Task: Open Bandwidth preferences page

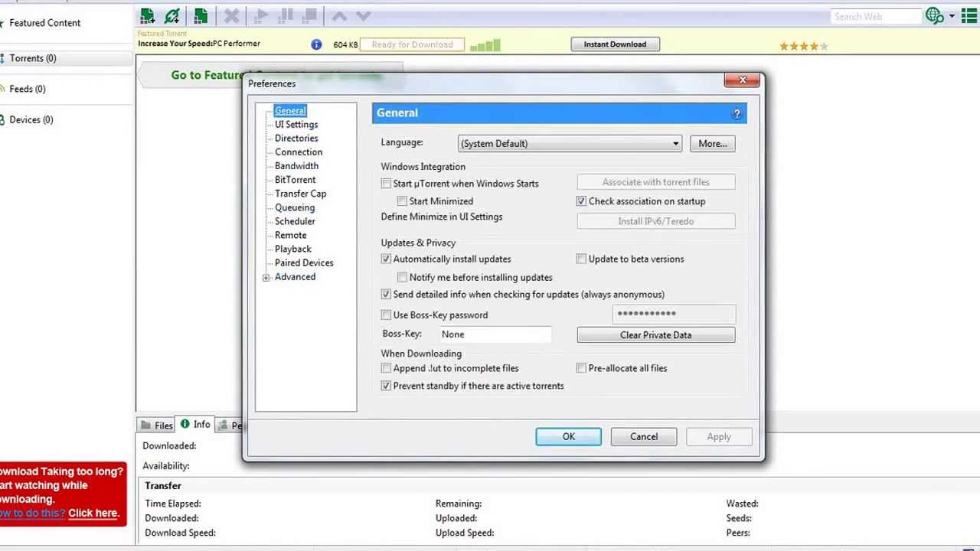Action: tap(296, 166)
